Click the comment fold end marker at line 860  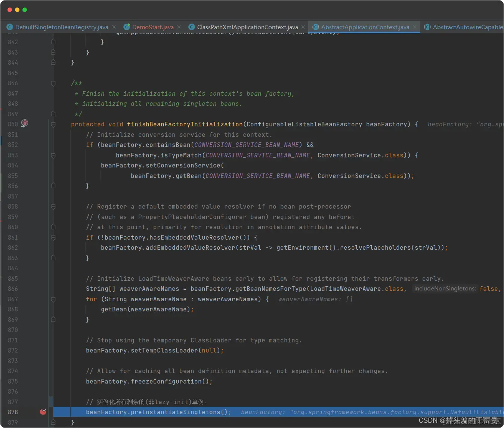53,227
